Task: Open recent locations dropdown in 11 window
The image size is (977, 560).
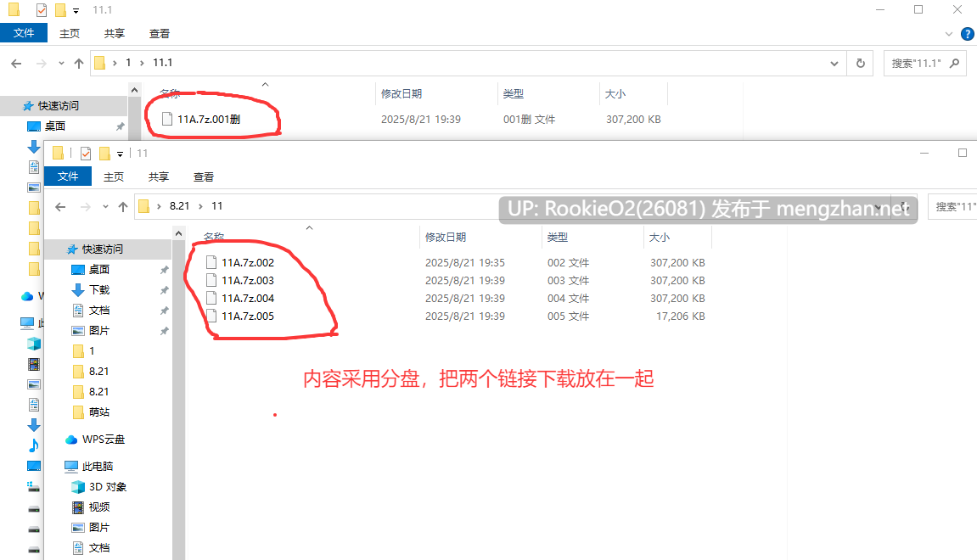Action: (105, 207)
